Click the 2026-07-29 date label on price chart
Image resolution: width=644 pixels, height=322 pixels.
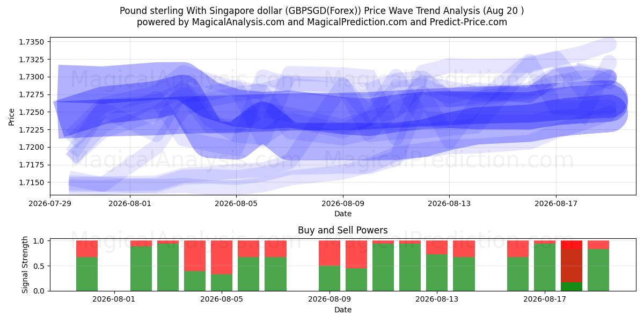pos(50,203)
